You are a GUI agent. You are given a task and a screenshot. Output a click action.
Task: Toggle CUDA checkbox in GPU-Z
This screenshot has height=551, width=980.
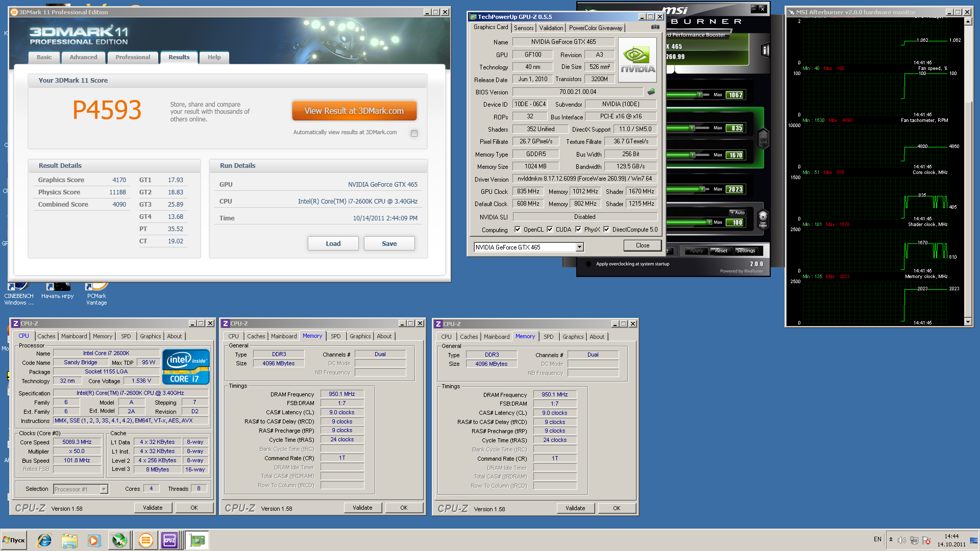click(x=550, y=230)
